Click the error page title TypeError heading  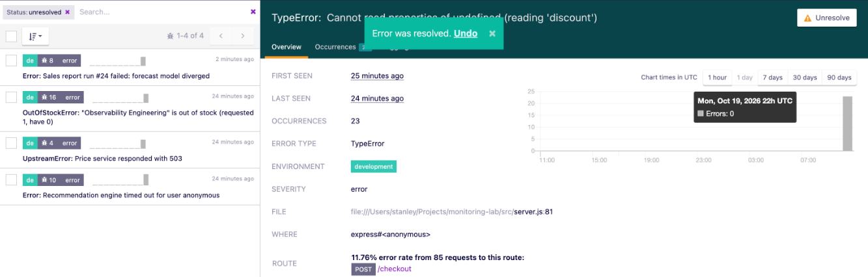pyautogui.click(x=434, y=18)
